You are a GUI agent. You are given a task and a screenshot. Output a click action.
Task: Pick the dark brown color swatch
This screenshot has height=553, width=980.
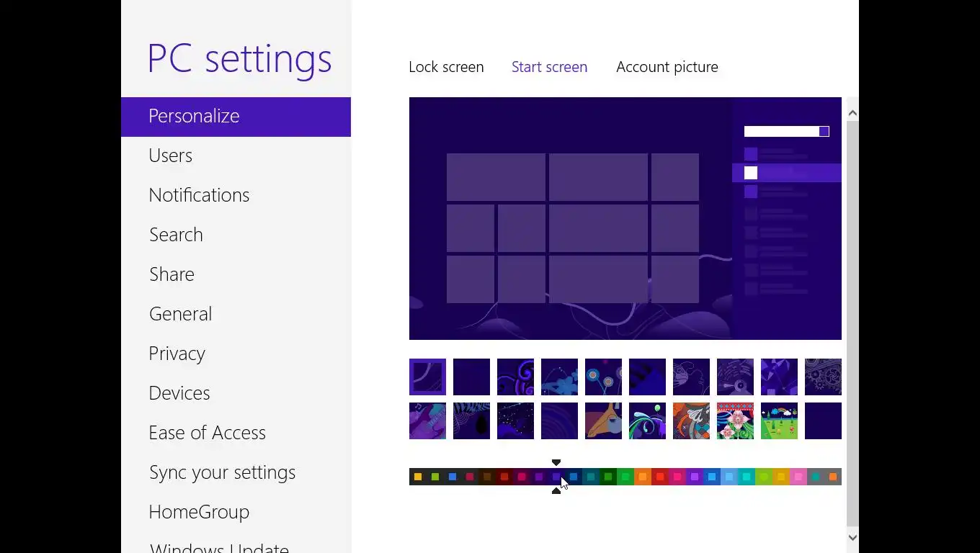coord(487,477)
